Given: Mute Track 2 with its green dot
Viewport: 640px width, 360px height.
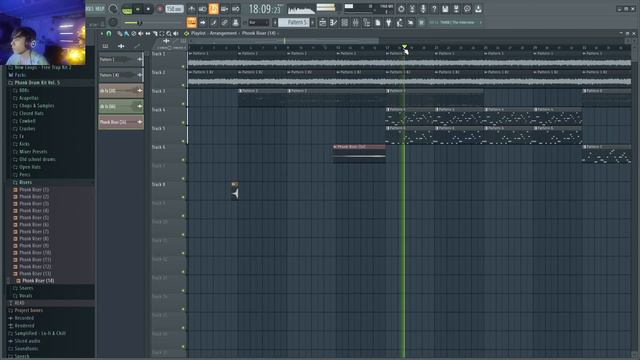Looking at the screenshot, I should (183, 85).
